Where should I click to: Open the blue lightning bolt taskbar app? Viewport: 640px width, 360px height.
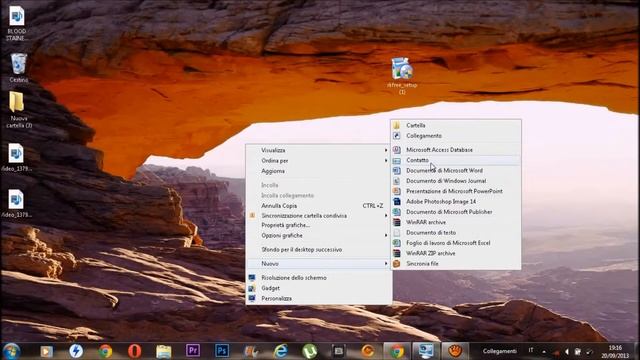(x=76, y=351)
